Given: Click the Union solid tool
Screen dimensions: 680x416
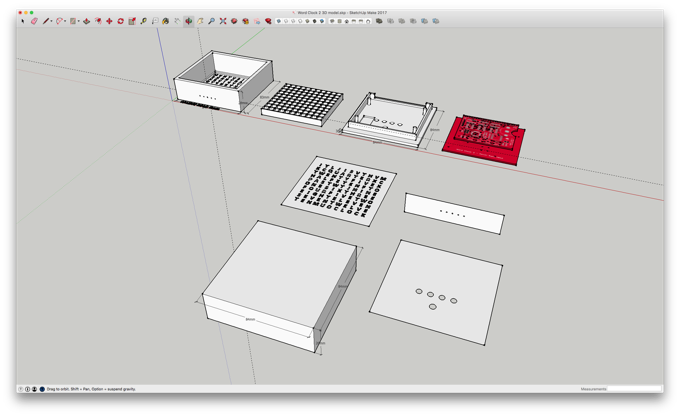Looking at the screenshot, I should [402, 21].
